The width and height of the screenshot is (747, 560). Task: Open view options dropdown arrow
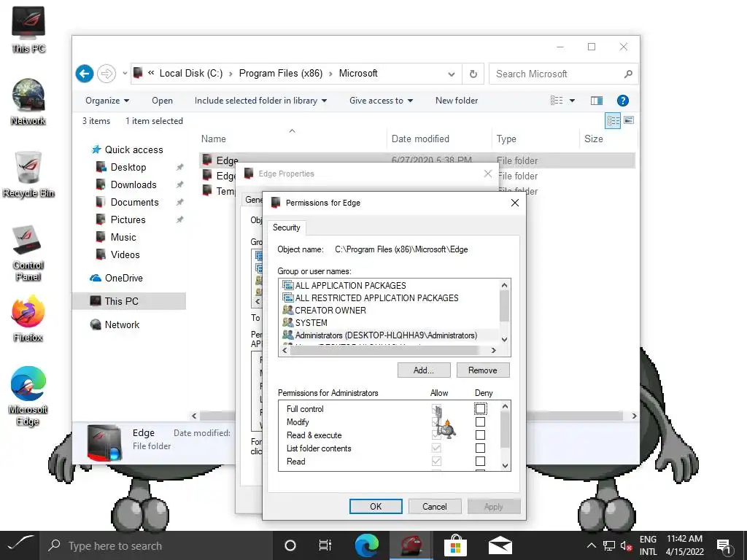click(572, 101)
